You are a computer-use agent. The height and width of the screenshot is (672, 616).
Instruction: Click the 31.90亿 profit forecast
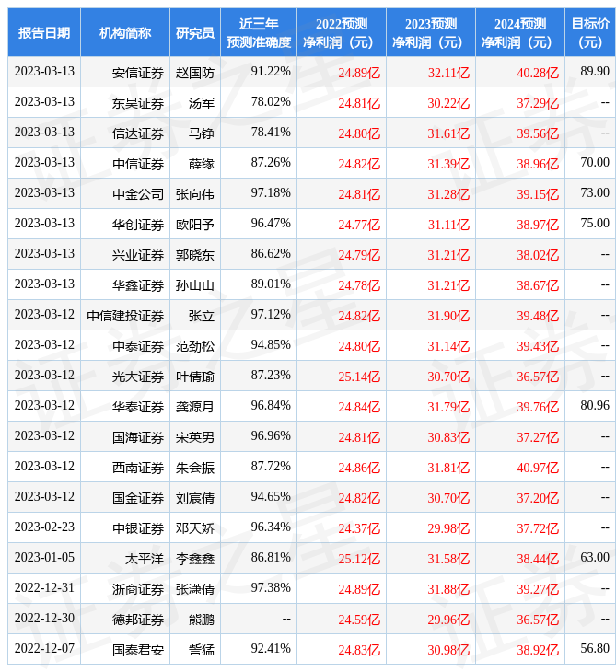coord(448,317)
